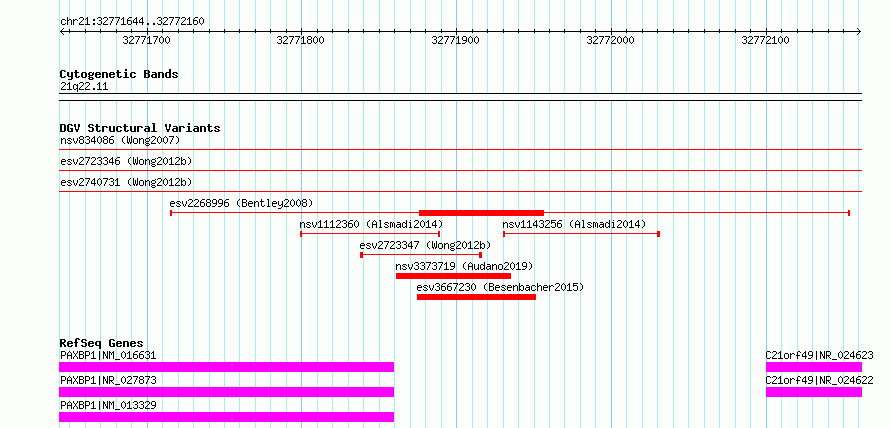Screen dimensions: 890x428
Task: Click the esv2740731 full-width red line
Action: pos(461,191)
